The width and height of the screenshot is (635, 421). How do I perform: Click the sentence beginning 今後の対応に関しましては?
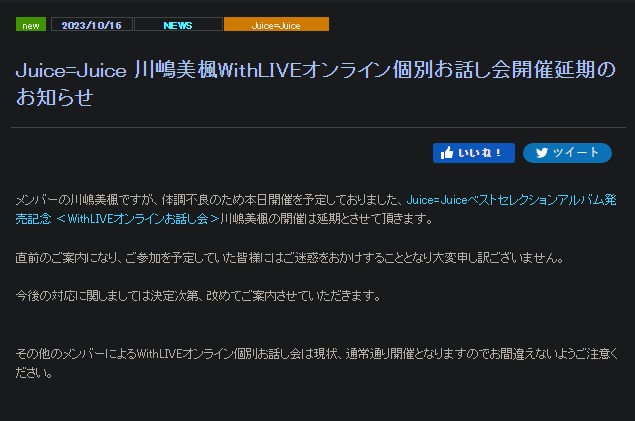coord(198,296)
